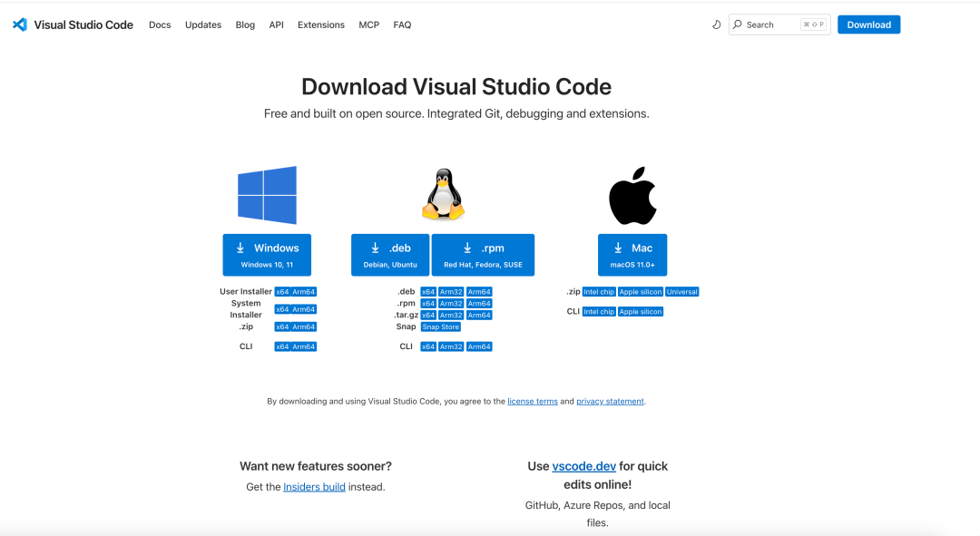Click the blue Download button in header
980x536 pixels.
coord(868,24)
